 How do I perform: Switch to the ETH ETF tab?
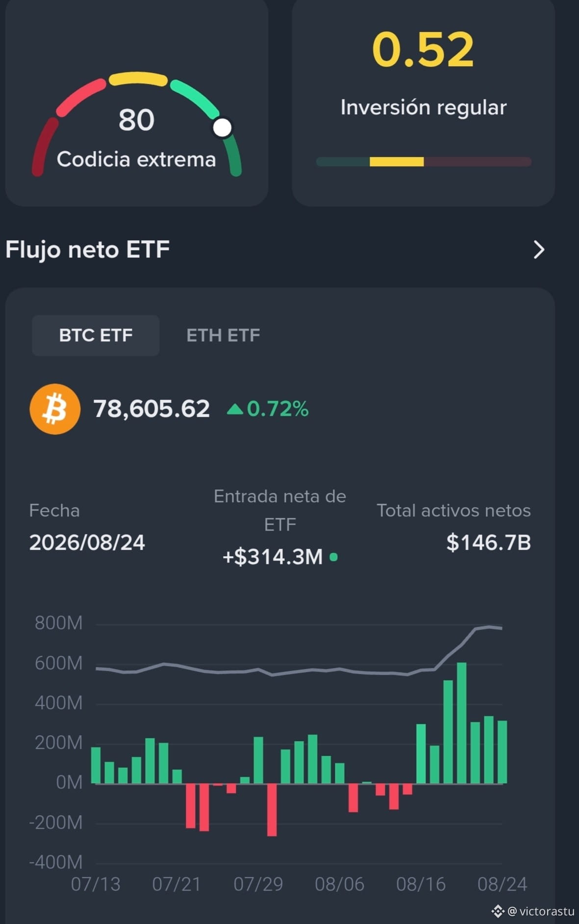click(223, 335)
